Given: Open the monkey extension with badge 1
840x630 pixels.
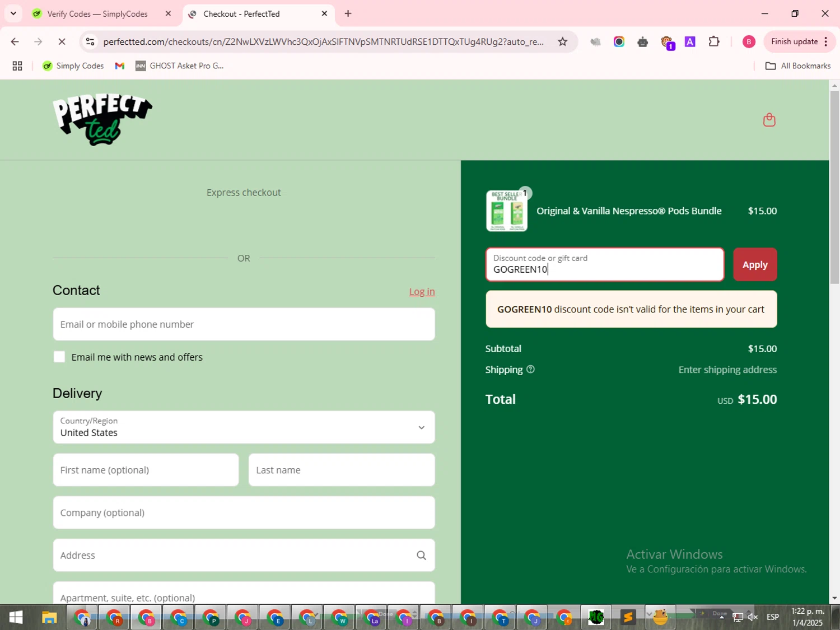Looking at the screenshot, I should pos(667,43).
